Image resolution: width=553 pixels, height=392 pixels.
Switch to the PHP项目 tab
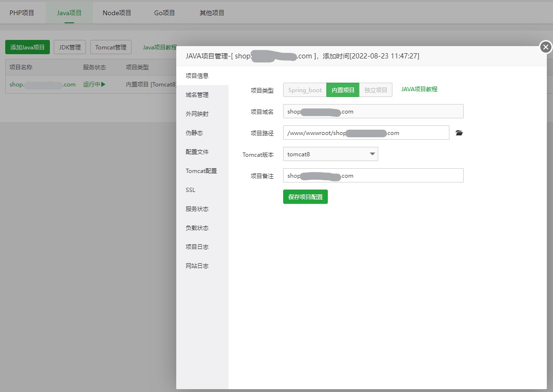[22, 13]
